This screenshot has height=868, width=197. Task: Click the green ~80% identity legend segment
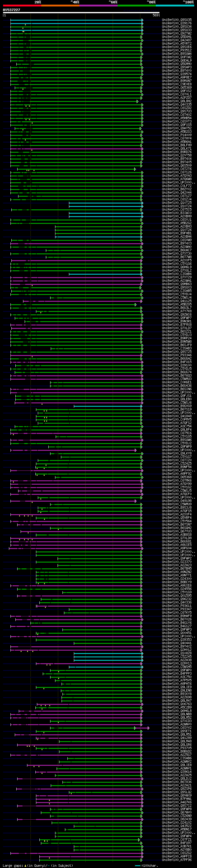coord(137,6)
